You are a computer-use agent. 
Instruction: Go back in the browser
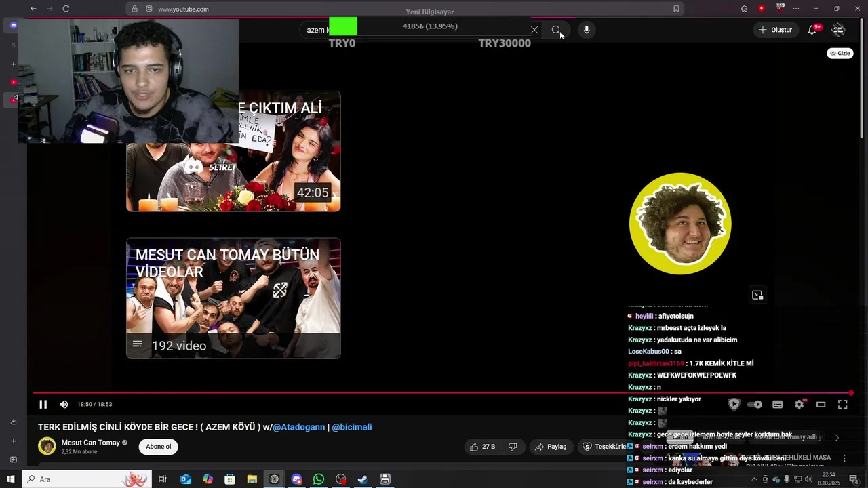[33, 9]
